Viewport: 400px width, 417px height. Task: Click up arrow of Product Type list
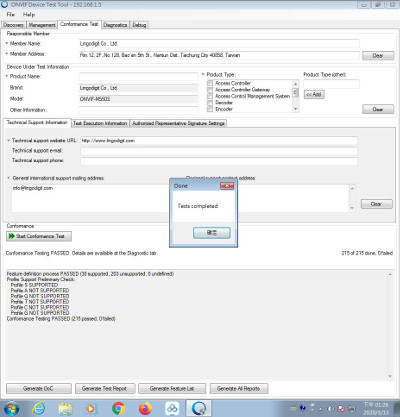coord(295,83)
